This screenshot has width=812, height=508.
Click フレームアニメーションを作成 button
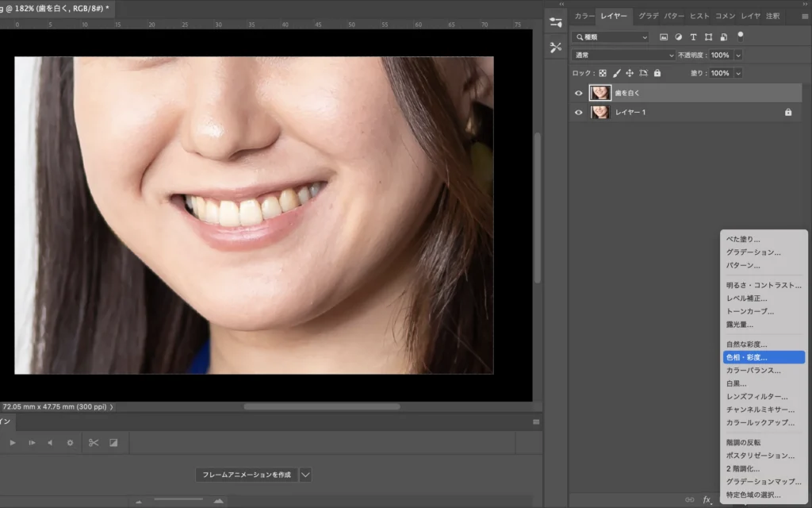[x=247, y=475]
